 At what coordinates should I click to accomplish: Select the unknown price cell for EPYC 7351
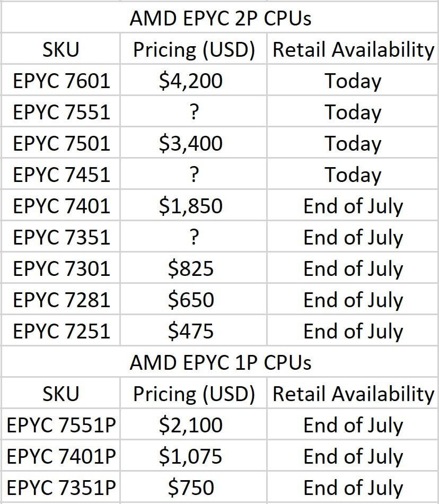point(194,237)
